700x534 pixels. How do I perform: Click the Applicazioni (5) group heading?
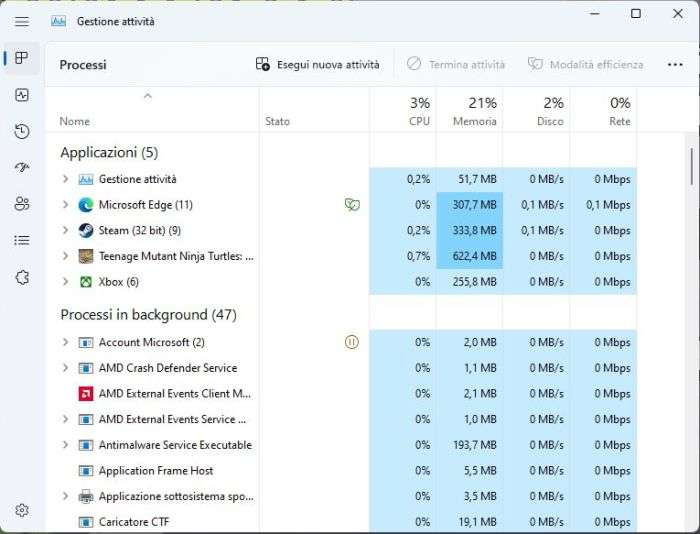(x=109, y=153)
